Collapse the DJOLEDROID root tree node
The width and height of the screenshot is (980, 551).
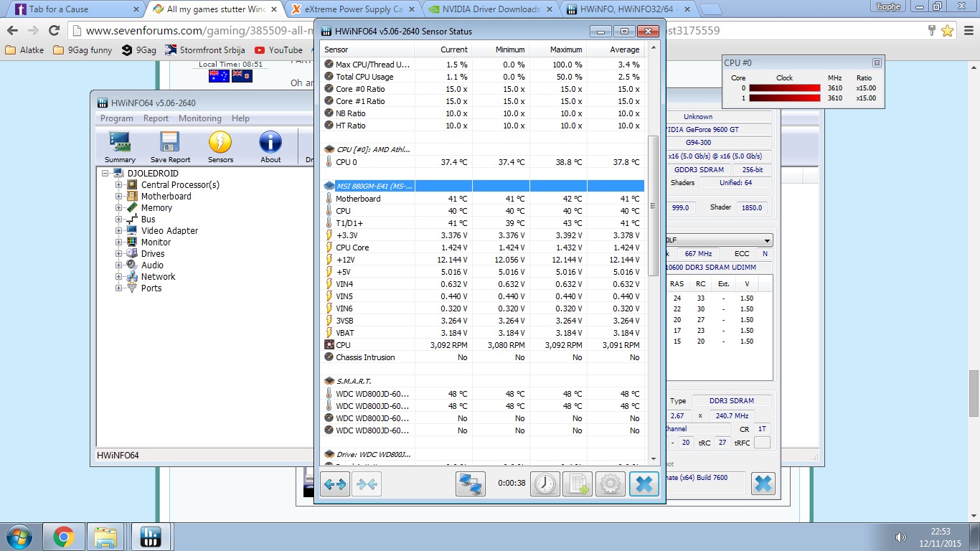coord(106,174)
